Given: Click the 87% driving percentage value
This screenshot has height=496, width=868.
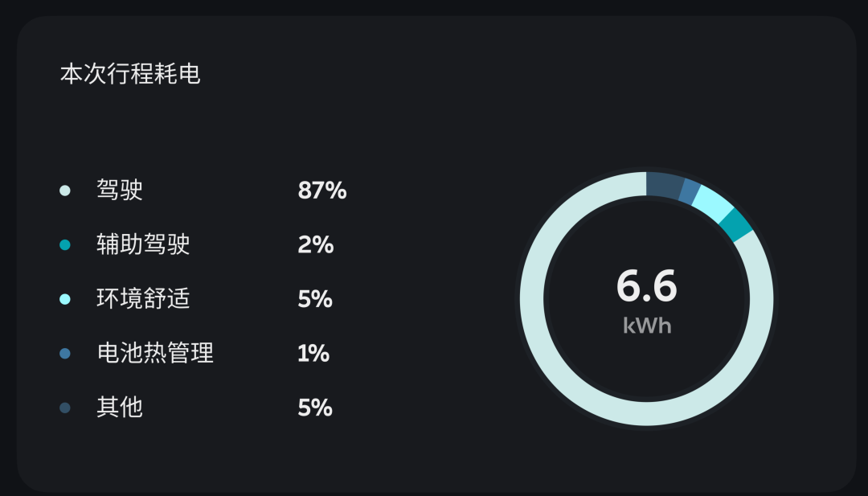Looking at the screenshot, I should 321,191.
